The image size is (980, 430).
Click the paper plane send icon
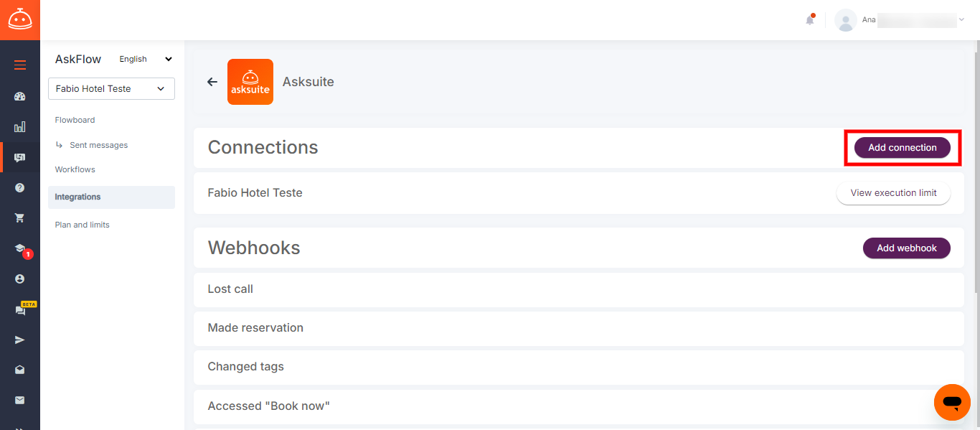click(x=20, y=340)
